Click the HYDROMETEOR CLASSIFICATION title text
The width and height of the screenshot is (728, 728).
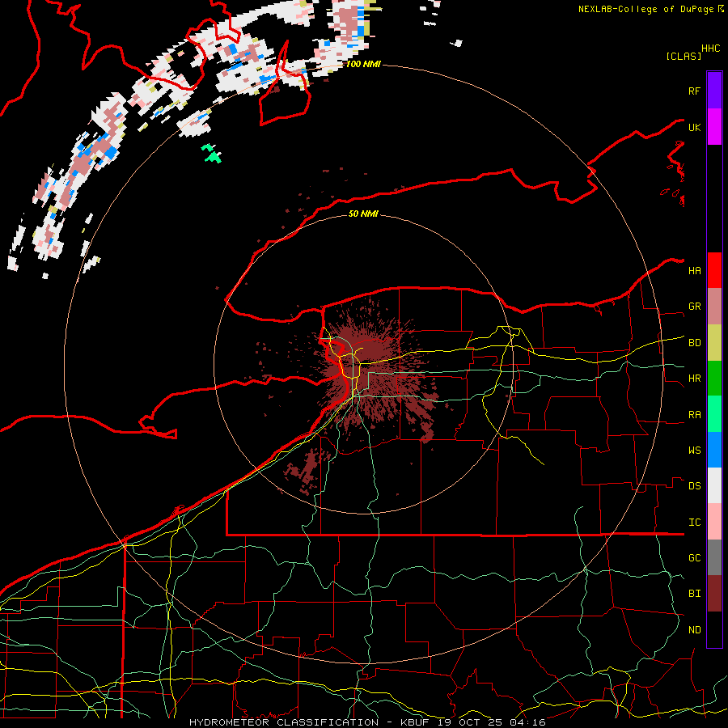tap(284, 722)
